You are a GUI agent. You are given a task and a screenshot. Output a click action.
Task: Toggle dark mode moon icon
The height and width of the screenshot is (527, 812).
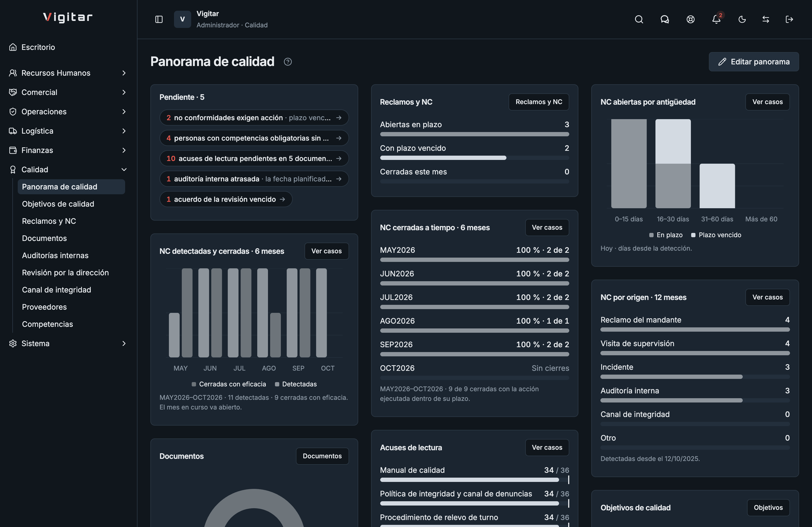742,19
